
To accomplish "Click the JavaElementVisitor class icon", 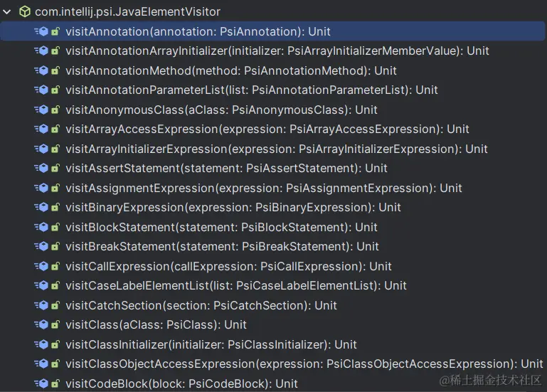I will (x=25, y=12).
